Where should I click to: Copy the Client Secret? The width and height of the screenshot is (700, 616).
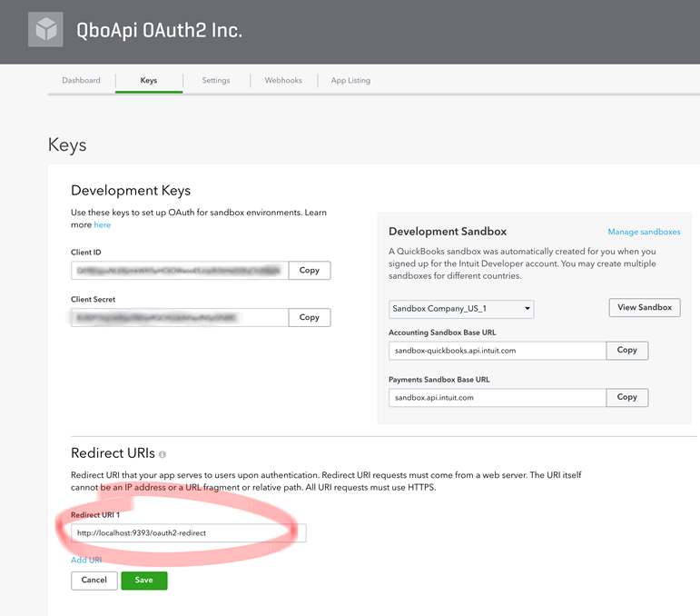310,317
